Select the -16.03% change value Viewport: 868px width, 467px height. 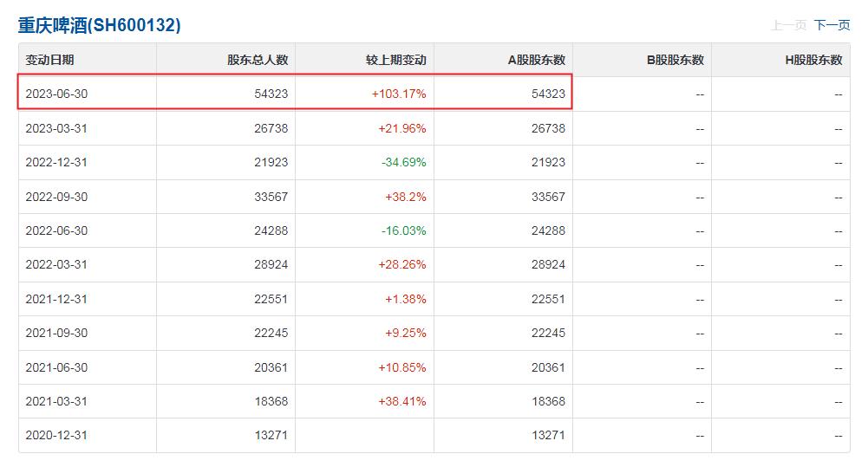tap(403, 230)
